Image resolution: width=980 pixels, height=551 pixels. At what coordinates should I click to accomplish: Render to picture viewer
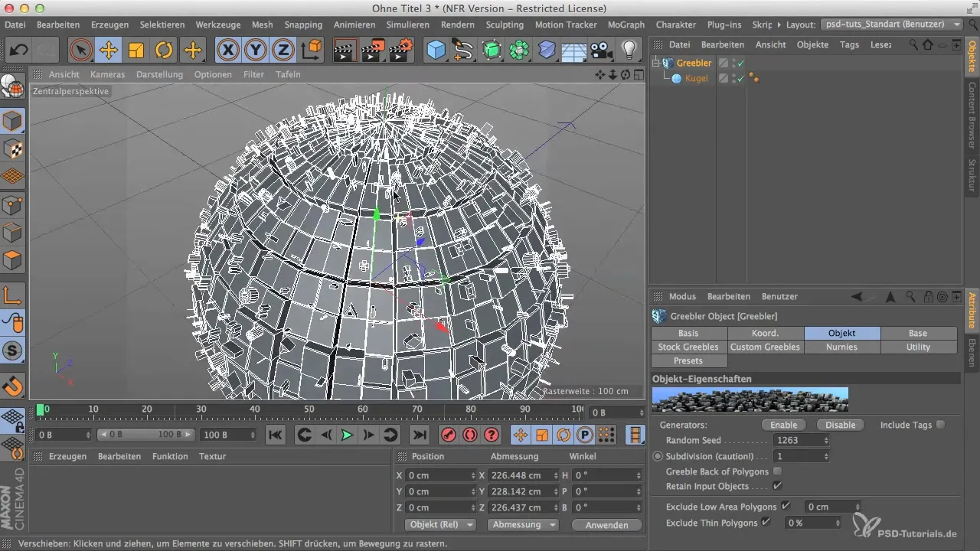(374, 51)
